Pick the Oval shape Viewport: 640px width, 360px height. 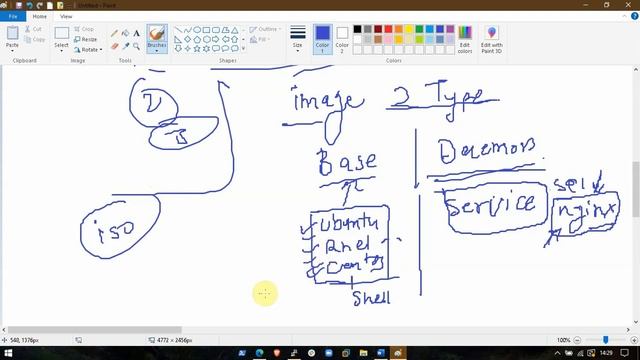pyautogui.click(x=197, y=30)
